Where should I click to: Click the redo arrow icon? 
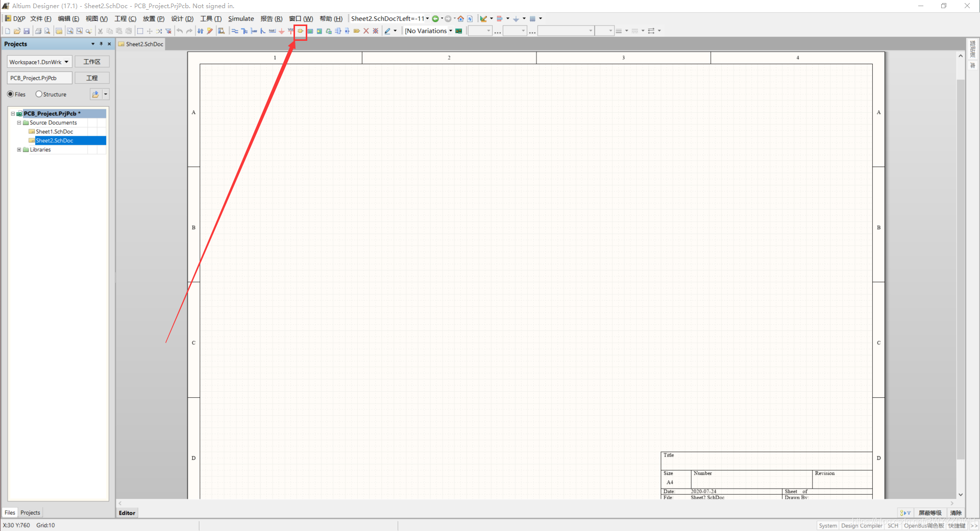coord(189,31)
